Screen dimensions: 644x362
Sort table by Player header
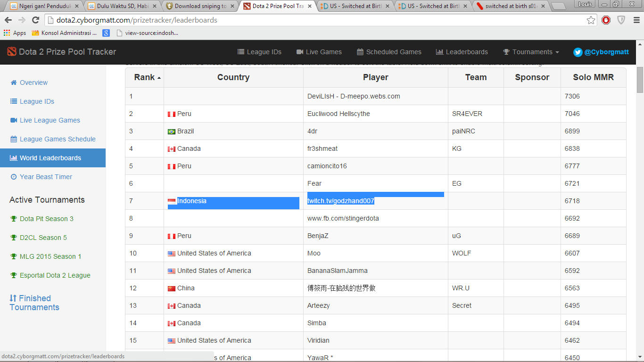click(x=376, y=77)
